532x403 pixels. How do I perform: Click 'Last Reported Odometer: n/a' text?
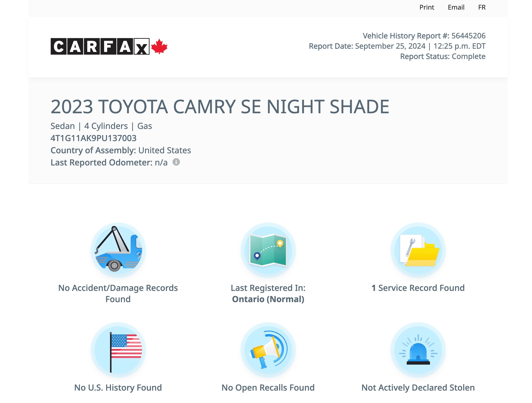point(109,162)
